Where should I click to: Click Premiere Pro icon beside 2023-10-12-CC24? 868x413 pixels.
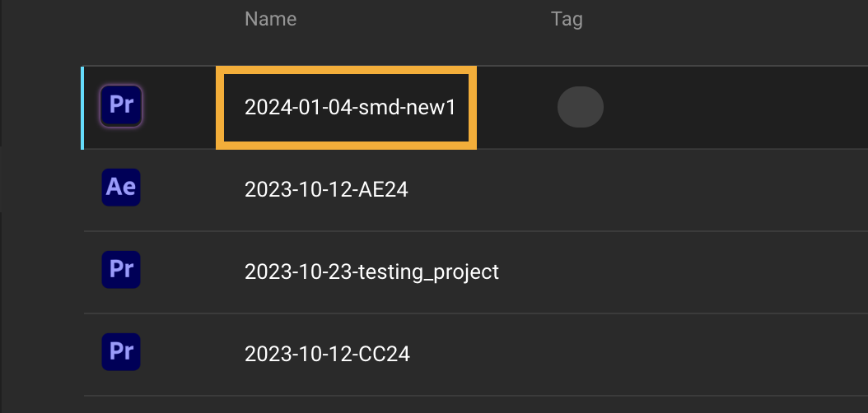click(x=121, y=354)
